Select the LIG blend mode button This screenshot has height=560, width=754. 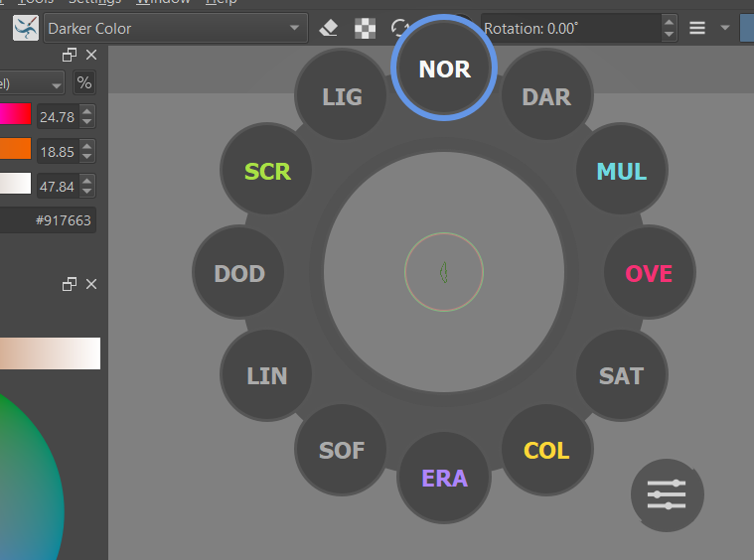(341, 95)
